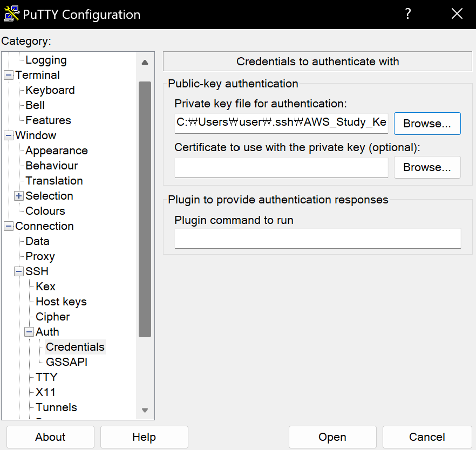Select the SSH category

pyautogui.click(x=37, y=271)
